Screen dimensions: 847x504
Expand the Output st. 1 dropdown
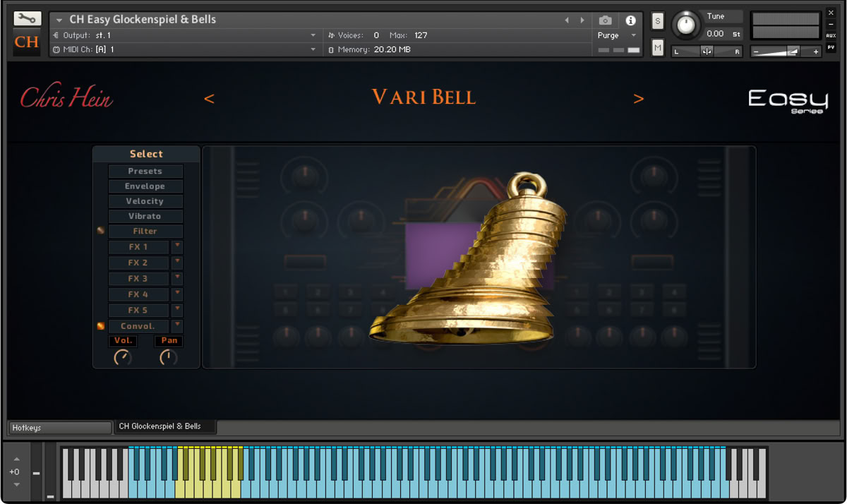tap(313, 35)
